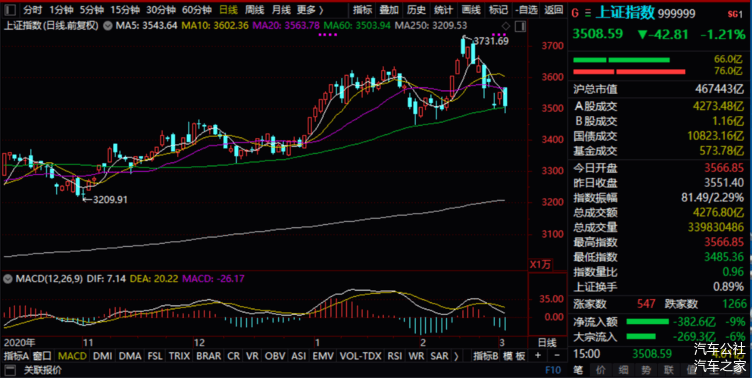Click the panel layout icon beside 分时
The image size is (752, 378).
(x=10, y=9)
